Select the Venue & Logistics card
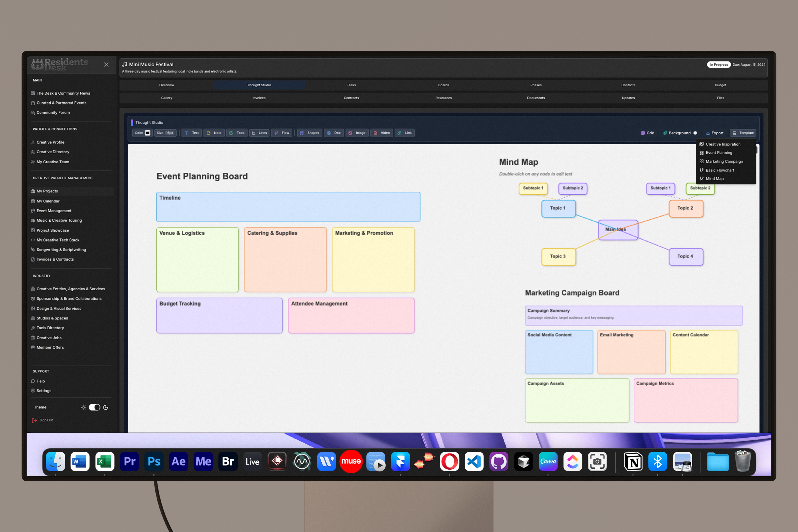Viewport: 798px width, 532px height. click(198, 260)
